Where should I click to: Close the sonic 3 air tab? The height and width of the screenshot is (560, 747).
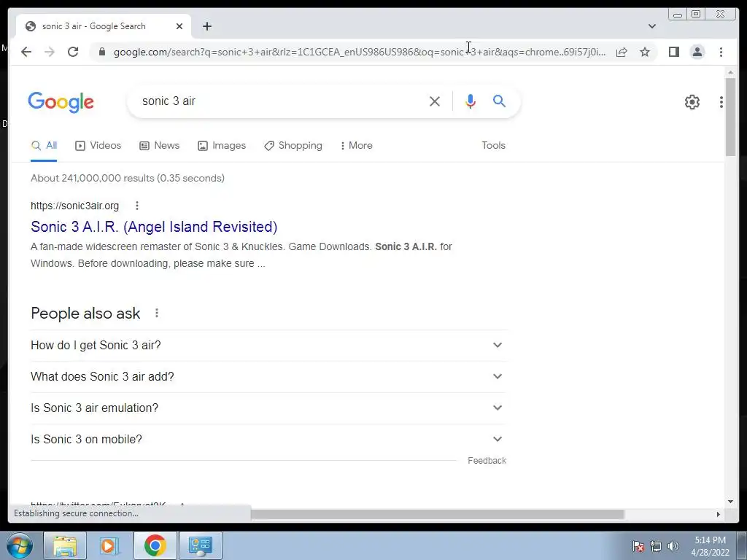point(179,26)
